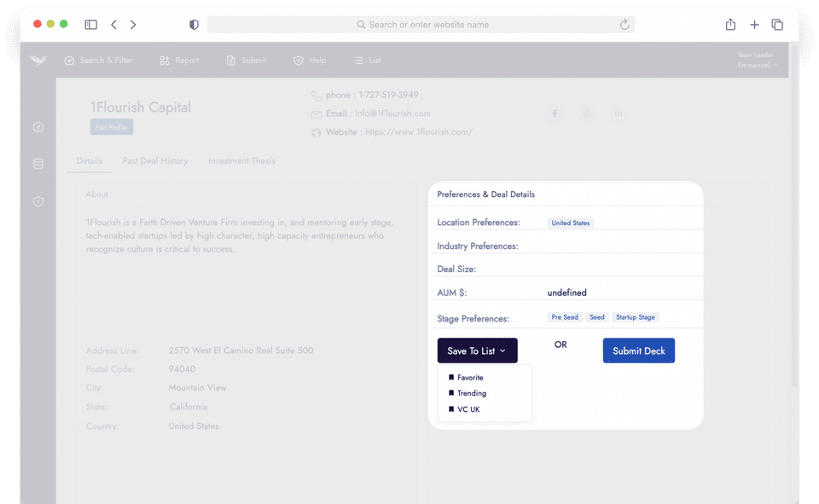Select the globe icon beside Website
This screenshot has width=819, height=504.
coord(316,133)
